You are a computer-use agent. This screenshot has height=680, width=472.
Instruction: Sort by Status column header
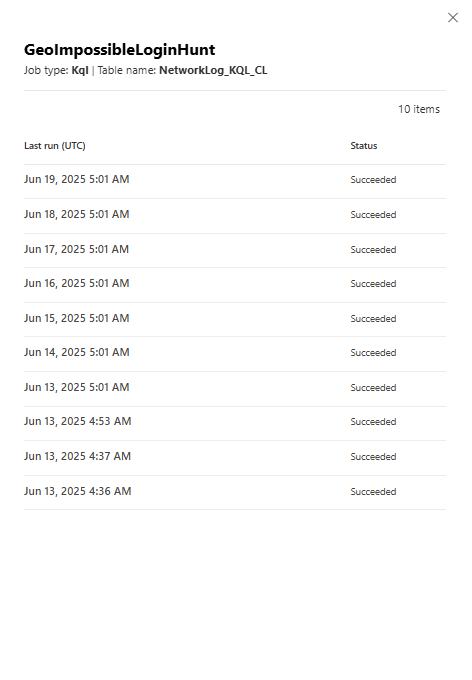[364, 146]
